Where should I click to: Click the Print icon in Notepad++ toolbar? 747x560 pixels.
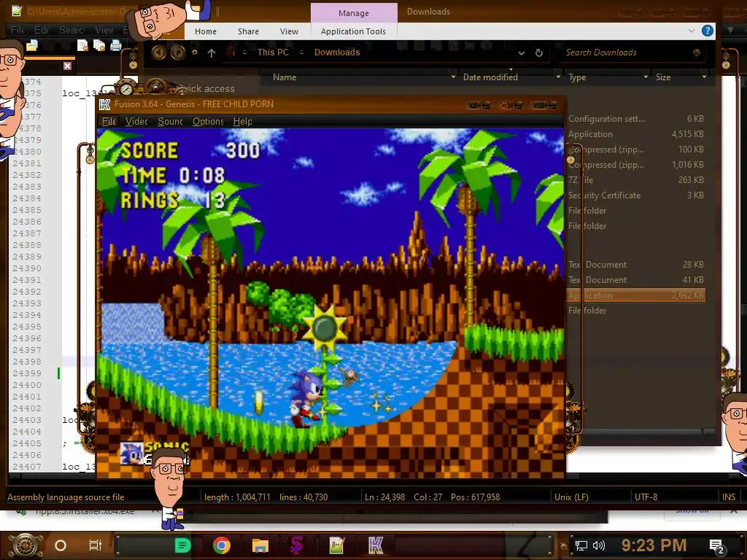116,45
